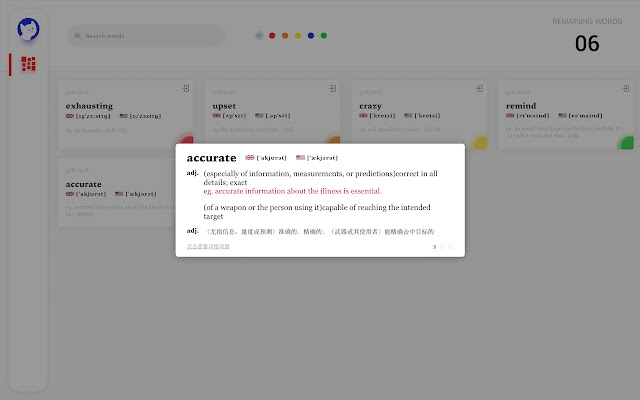Select the red color filter dot
The height and width of the screenshot is (400, 640).
click(x=272, y=36)
